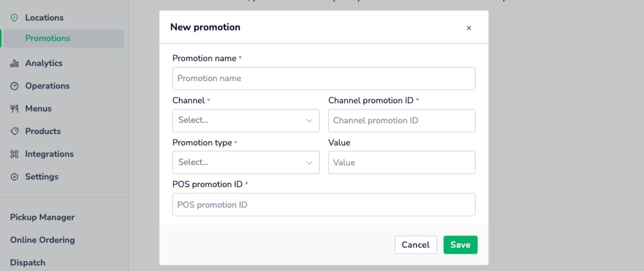644x271 pixels.
Task: Click the Menus fork and knife icon
Action: click(x=14, y=109)
